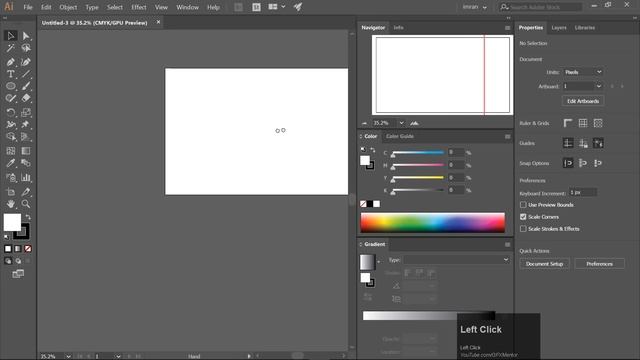This screenshot has width=640, height=360.
Task: Click the Preferences quick action button
Action: pyautogui.click(x=599, y=264)
